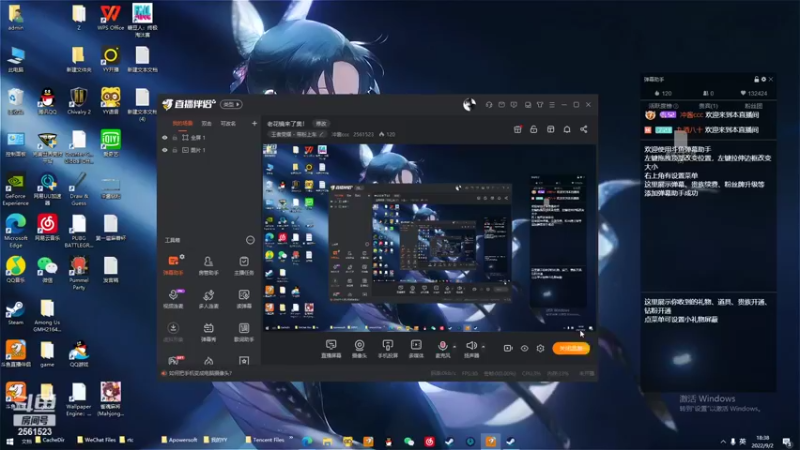
Task: Click the gift box icon with red dot
Action: pyautogui.click(x=518, y=129)
